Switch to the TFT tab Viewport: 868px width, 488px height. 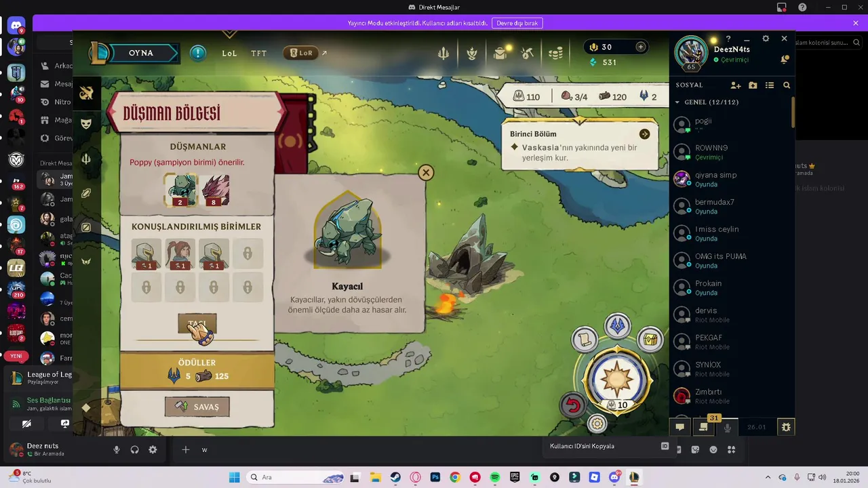tap(258, 54)
